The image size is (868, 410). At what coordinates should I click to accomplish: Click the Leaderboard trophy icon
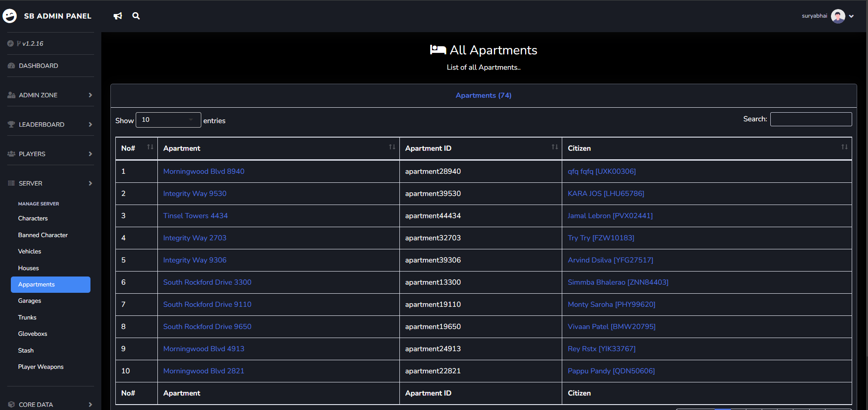click(10, 124)
